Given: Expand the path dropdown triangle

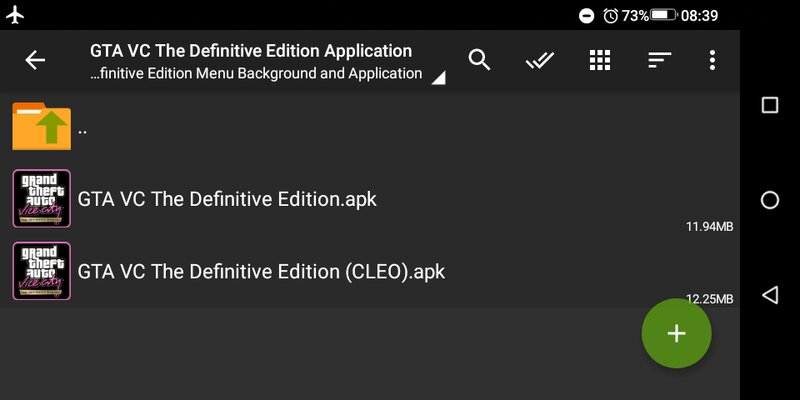Looking at the screenshot, I should pos(438,78).
